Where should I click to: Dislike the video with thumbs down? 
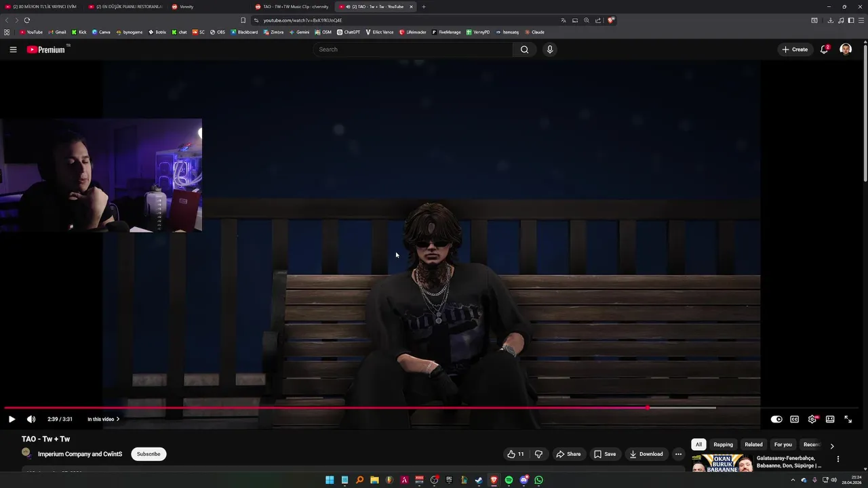click(x=538, y=454)
